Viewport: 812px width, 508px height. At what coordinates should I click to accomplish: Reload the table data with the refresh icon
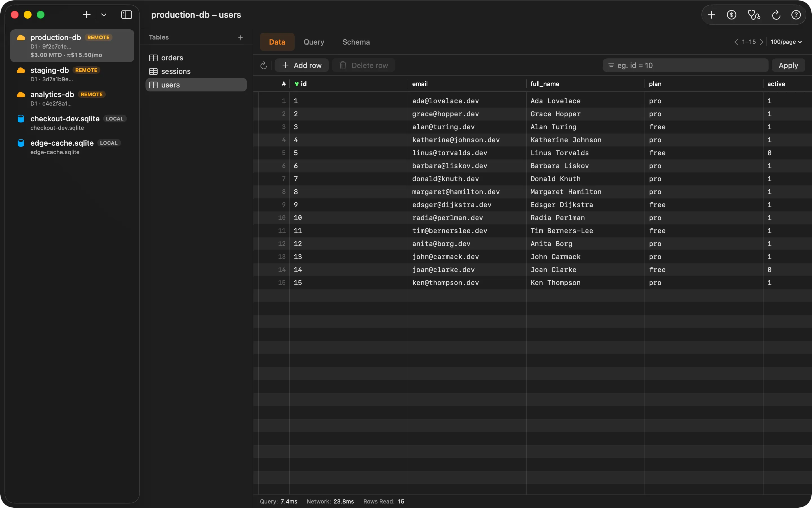(x=264, y=65)
